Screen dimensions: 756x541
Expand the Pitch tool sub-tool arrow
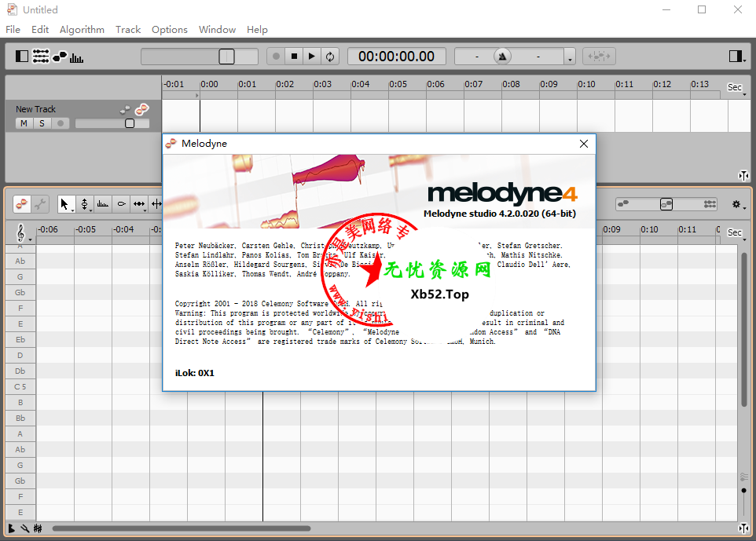point(91,210)
